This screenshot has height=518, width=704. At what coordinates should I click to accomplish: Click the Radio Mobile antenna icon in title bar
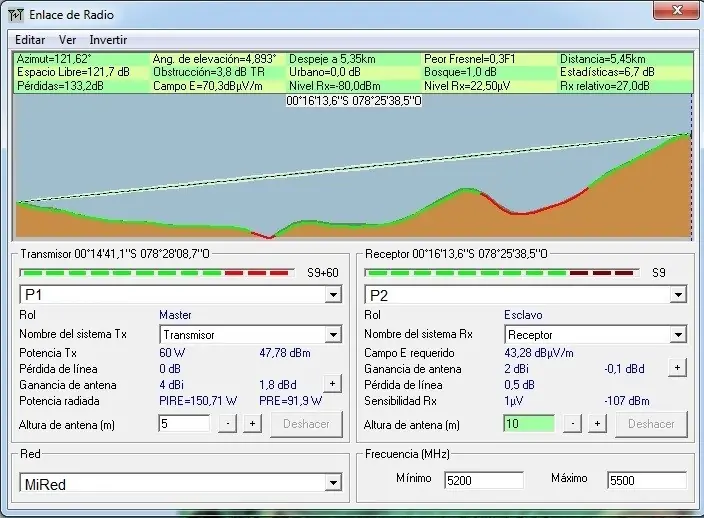(x=16, y=15)
